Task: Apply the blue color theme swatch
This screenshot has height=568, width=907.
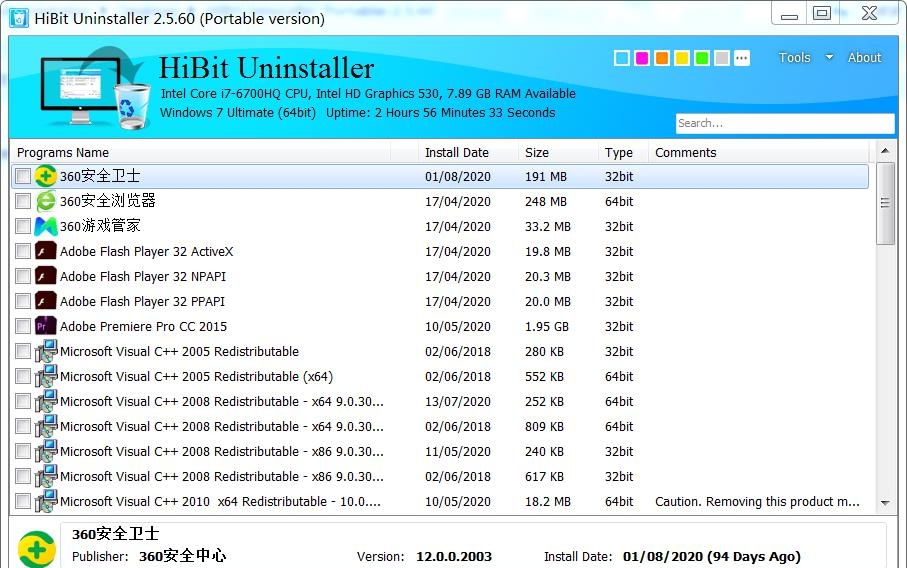Action: coord(622,58)
